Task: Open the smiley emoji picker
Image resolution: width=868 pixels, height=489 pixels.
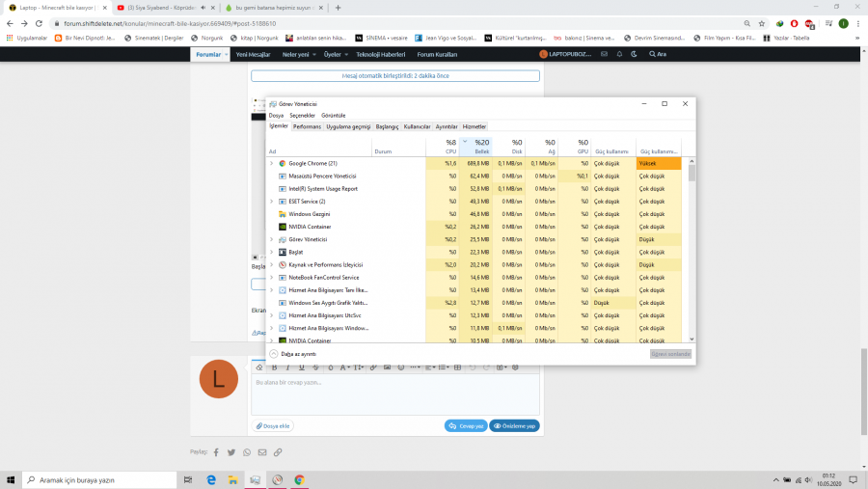Action: (401, 367)
